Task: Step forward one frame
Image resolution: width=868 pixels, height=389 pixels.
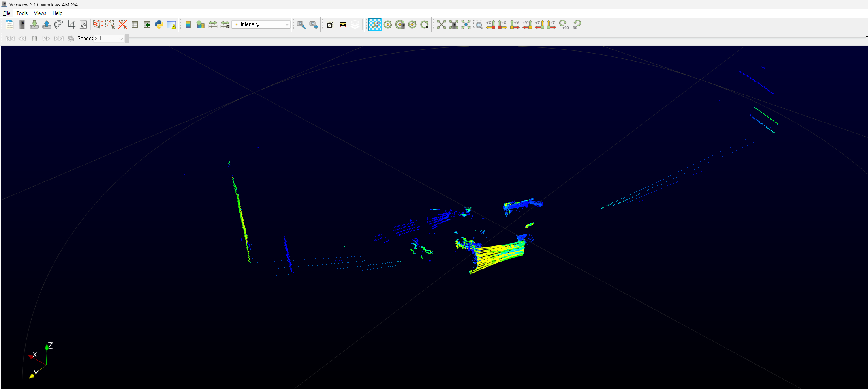Action: [x=46, y=39]
